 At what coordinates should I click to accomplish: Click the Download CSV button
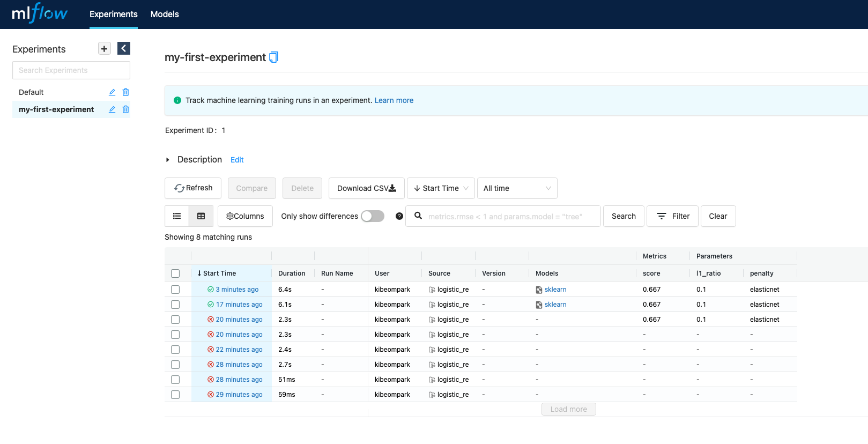pyautogui.click(x=366, y=188)
